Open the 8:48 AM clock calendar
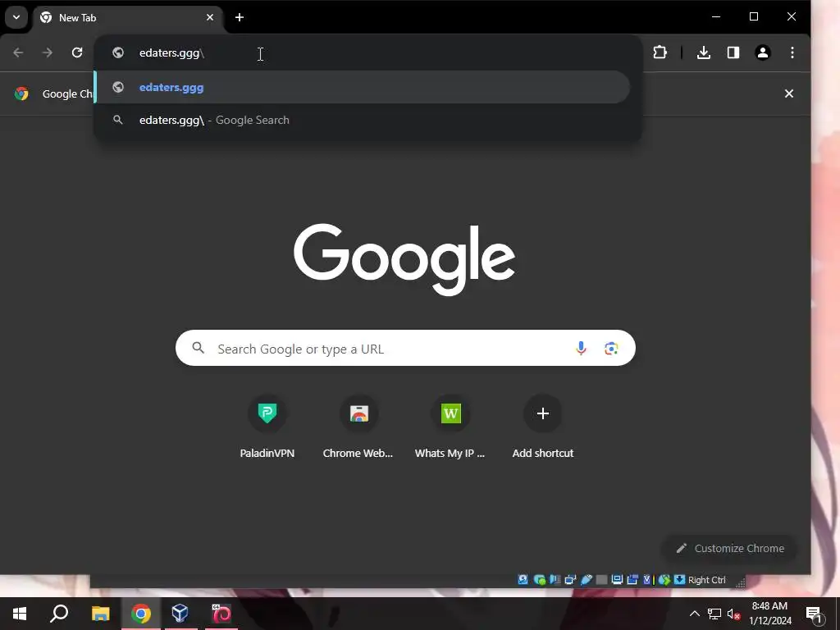 coord(769,614)
